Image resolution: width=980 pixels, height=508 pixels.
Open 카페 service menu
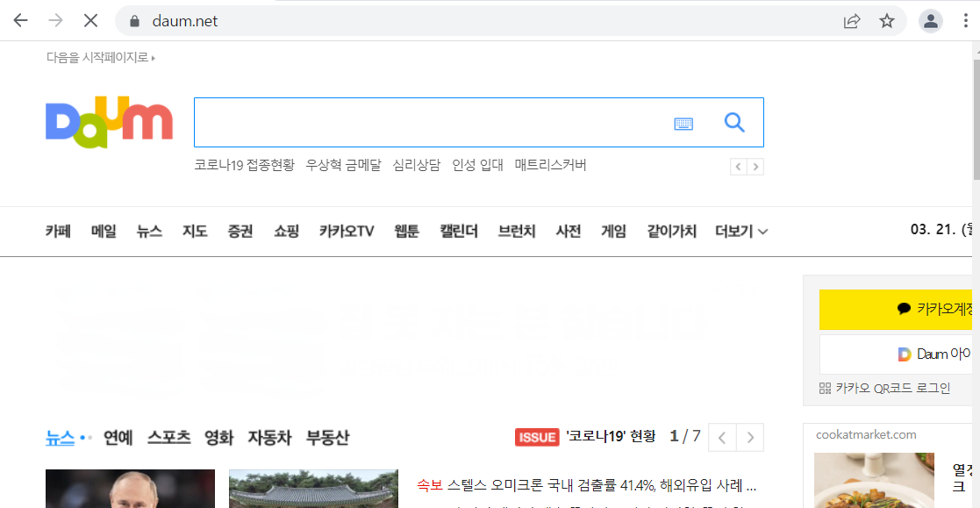click(x=58, y=232)
